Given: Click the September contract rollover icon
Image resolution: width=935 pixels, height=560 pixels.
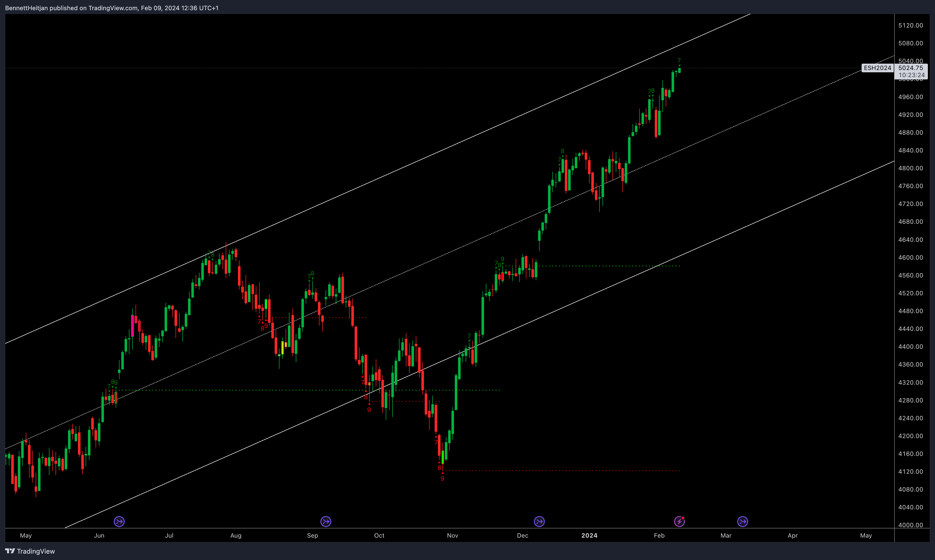Looking at the screenshot, I should click(326, 522).
